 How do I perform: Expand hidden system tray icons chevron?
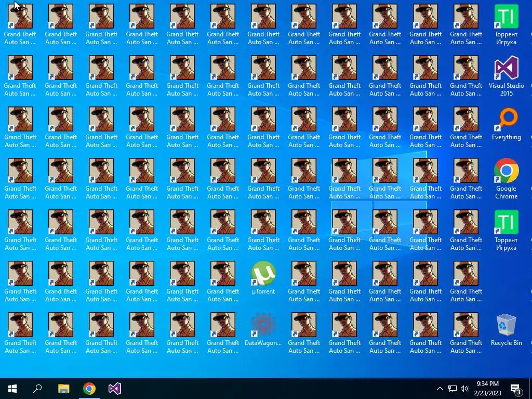pyautogui.click(x=440, y=389)
